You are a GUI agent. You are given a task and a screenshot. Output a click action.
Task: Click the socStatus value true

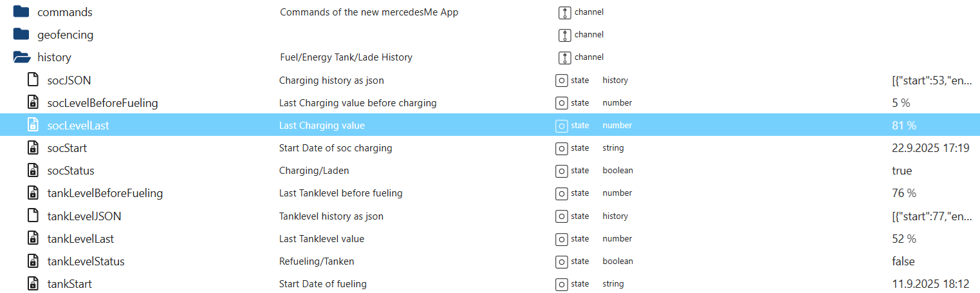tap(901, 171)
